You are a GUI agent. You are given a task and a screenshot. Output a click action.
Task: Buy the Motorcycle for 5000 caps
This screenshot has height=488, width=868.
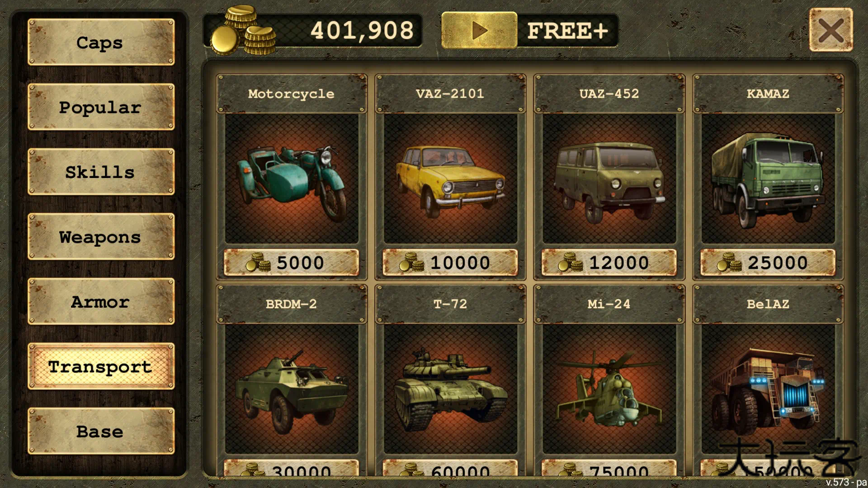(x=292, y=263)
